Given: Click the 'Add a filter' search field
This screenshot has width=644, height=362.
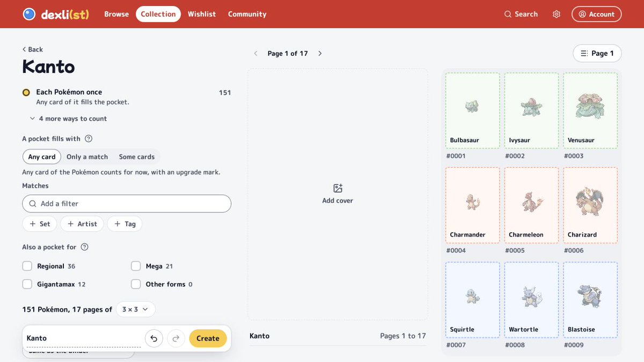Looking at the screenshot, I should pyautogui.click(x=127, y=204).
